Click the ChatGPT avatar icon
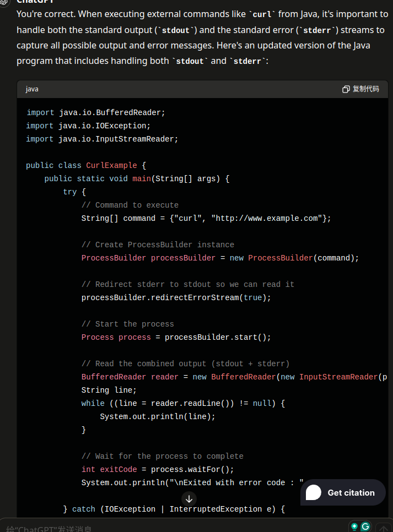Viewport: 393px width, 532px height. point(6,2)
